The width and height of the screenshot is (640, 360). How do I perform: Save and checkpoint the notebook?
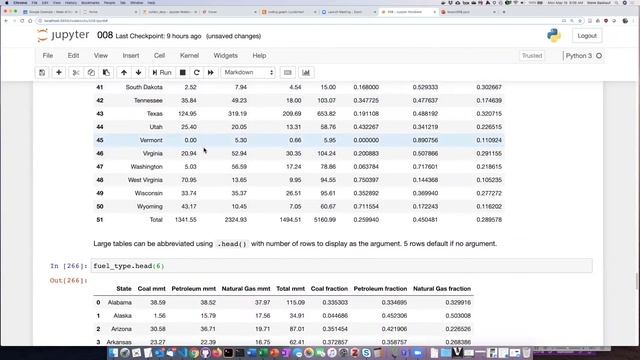point(42,73)
